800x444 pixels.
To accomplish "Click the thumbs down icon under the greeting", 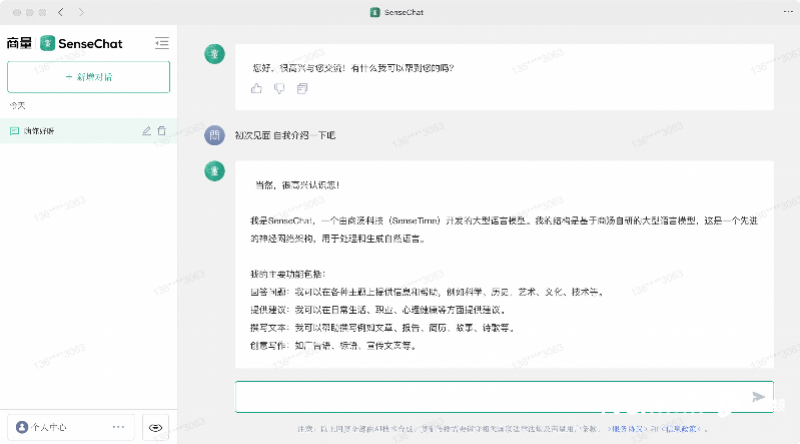I will tap(279, 89).
